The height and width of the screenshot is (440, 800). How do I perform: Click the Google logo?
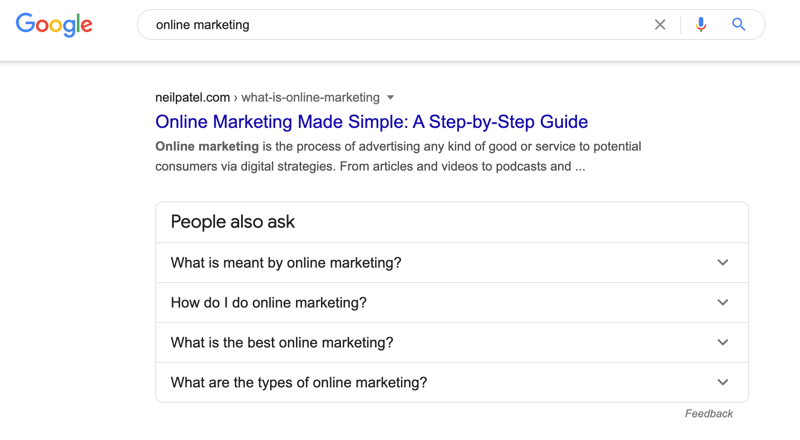[x=54, y=25]
